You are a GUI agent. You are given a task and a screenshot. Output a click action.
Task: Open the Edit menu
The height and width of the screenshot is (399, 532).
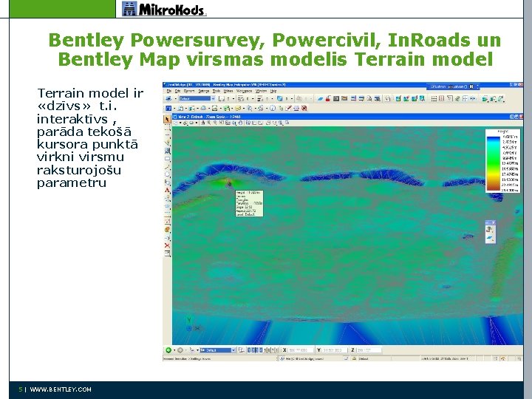pyautogui.click(x=177, y=91)
